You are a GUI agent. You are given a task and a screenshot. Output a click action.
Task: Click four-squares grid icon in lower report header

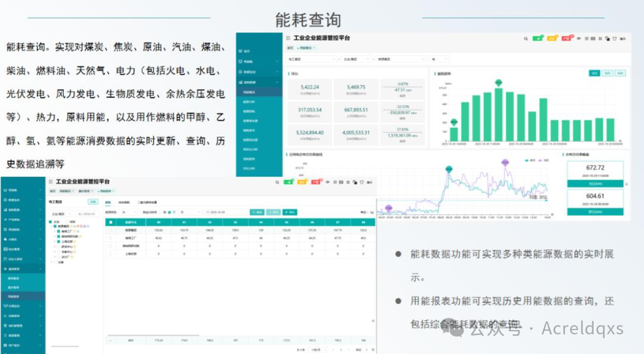(348, 182)
